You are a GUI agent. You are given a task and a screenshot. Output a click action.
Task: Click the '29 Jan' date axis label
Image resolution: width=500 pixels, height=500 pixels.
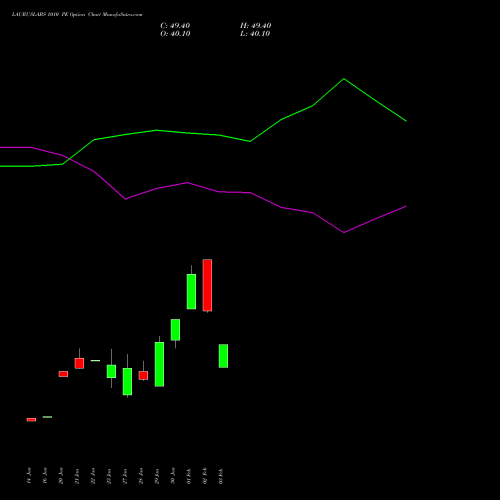click(x=157, y=476)
